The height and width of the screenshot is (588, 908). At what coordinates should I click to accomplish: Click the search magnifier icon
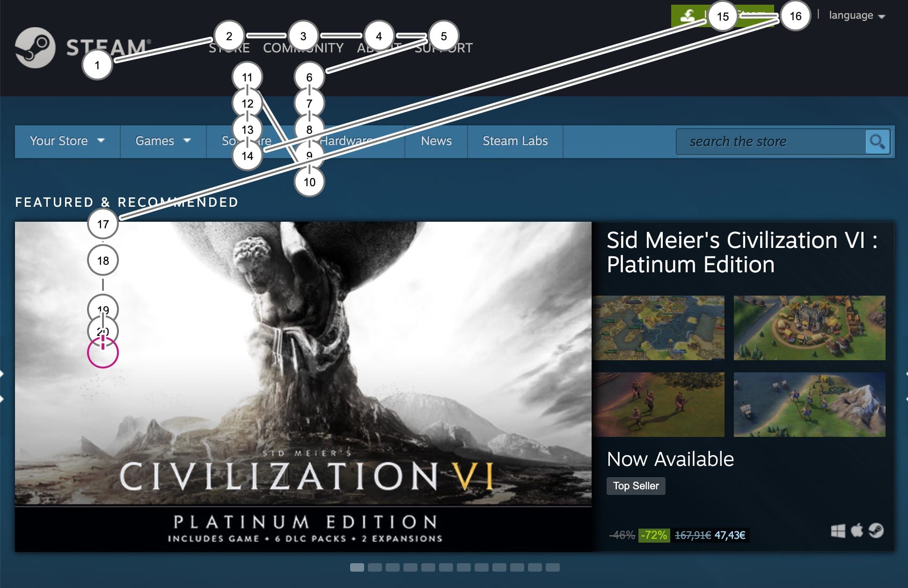point(877,141)
